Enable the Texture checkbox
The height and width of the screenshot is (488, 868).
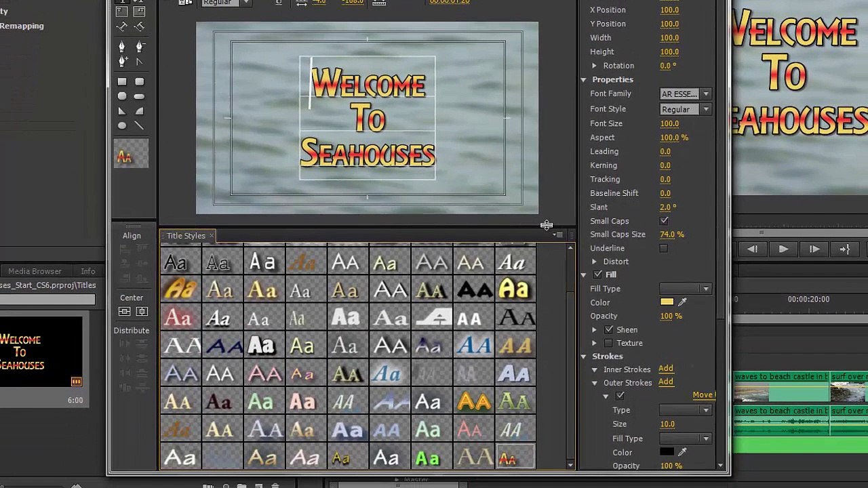coord(609,343)
